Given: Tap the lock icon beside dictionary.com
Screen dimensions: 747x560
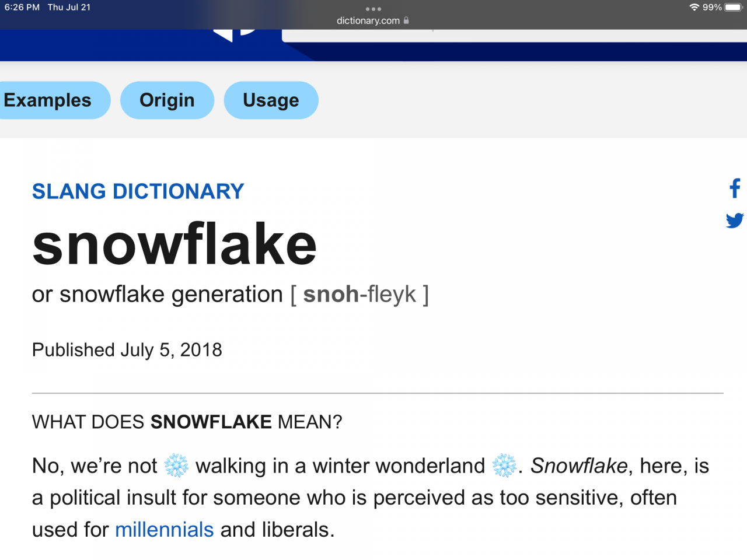Looking at the screenshot, I should click(x=406, y=20).
